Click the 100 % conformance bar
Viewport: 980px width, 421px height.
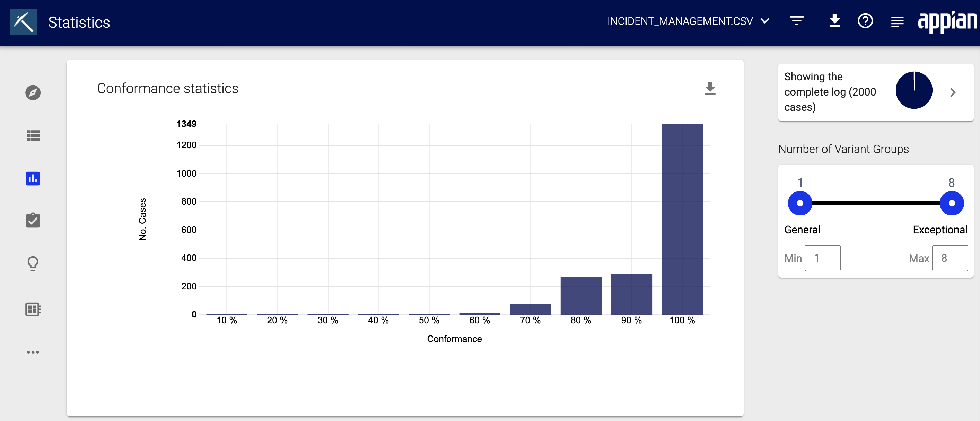click(682, 219)
